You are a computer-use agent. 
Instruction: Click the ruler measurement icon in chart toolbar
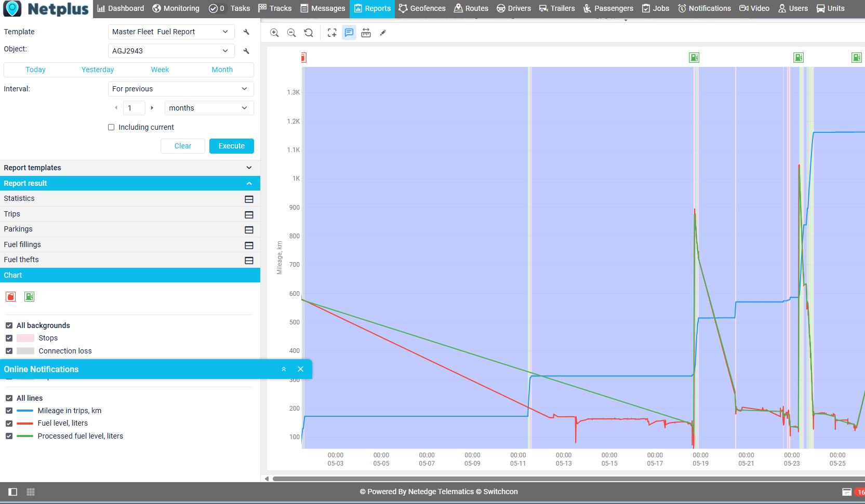[x=366, y=33]
